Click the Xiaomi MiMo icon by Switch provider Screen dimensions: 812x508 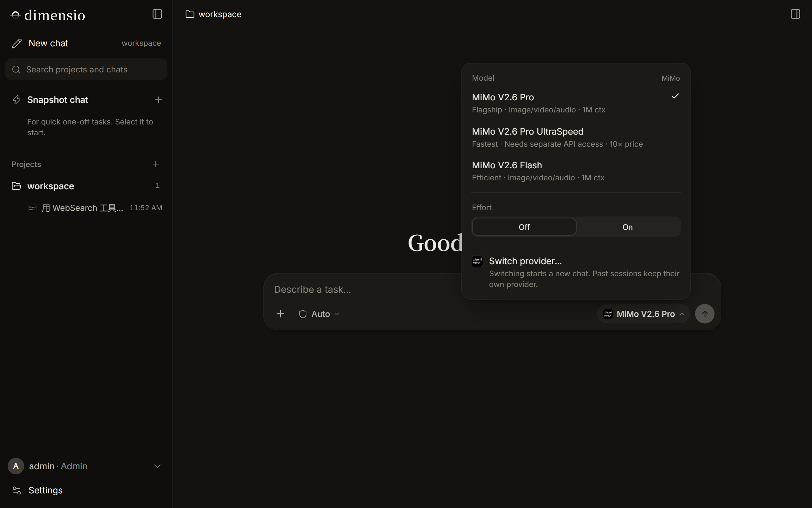(x=477, y=261)
